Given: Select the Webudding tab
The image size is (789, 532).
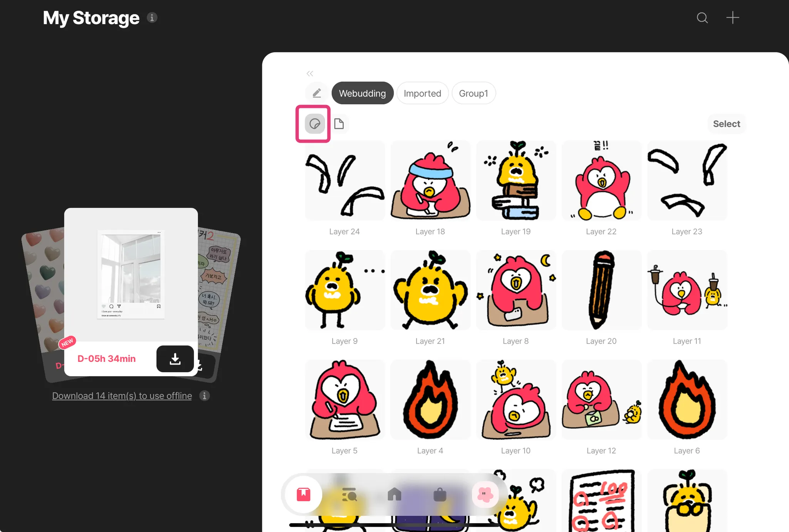Looking at the screenshot, I should pos(362,93).
